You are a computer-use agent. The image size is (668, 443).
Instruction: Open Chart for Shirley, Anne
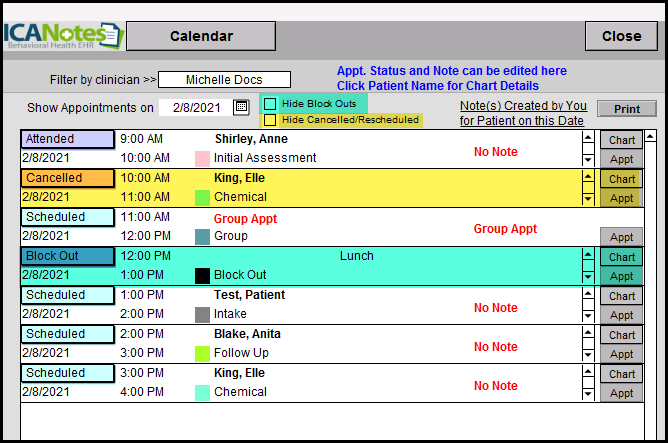click(x=622, y=141)
